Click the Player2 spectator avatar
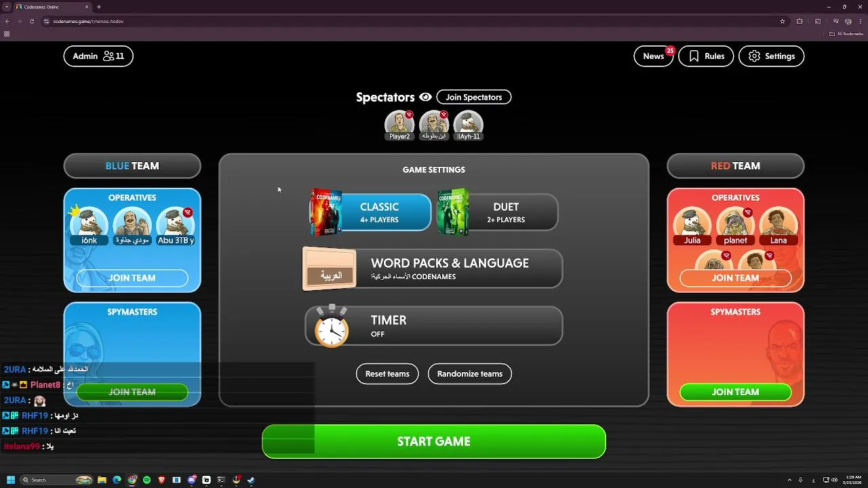Screen dimensions: 868x488 [399, 125]
